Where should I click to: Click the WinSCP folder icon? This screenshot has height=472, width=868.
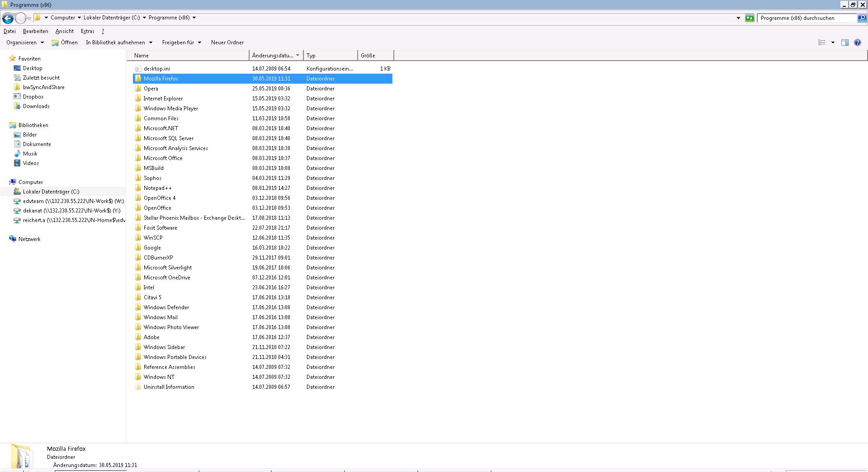(138, 238)
